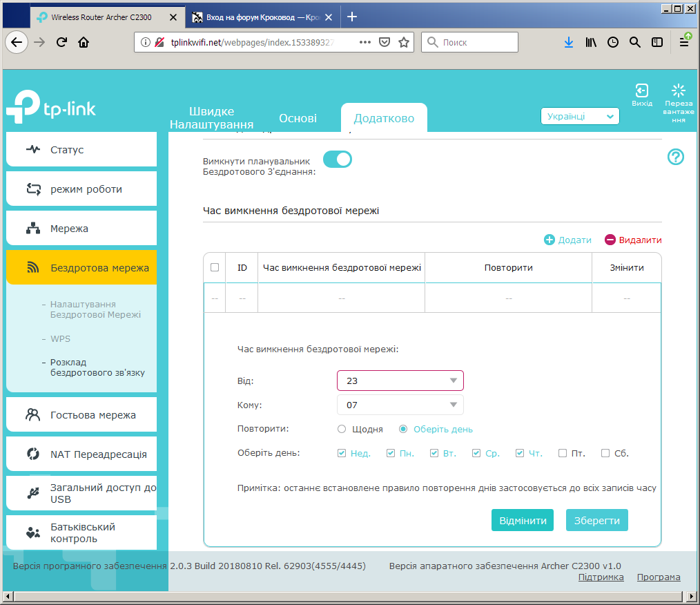Uncheck the Нед. day checkbox
The width and height of the screenshot is (700, 605).
(342, 453)
